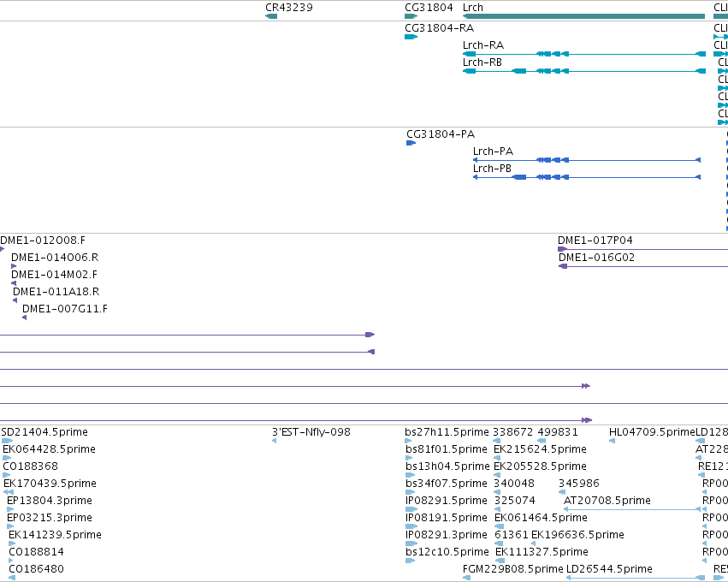
Task: Open the IP08191.5prime label
Action: (447, 518)
